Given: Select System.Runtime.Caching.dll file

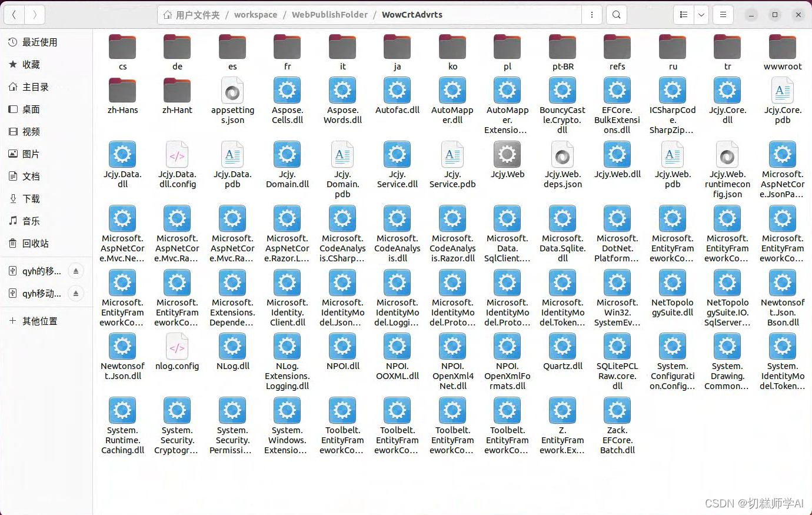Looking at the screenshot, I should click(122, 426).
